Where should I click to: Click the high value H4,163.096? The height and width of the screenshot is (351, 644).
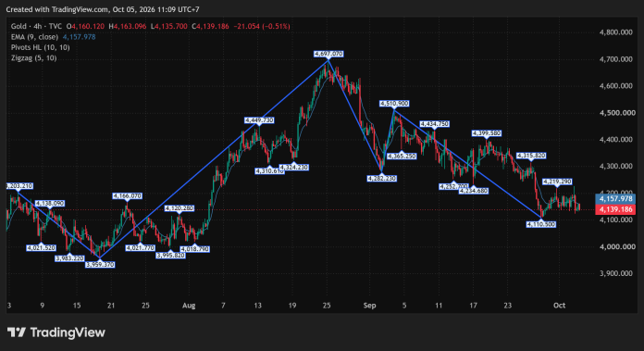[128, 26]
